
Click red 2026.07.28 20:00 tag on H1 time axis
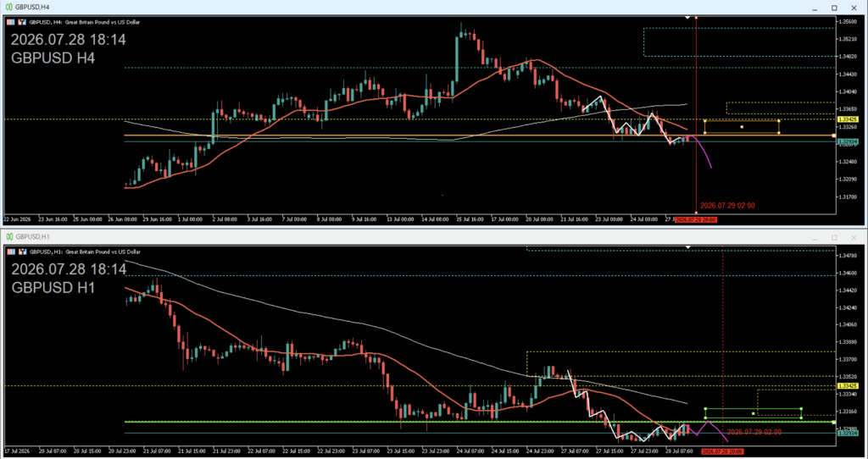pos(722,452)
